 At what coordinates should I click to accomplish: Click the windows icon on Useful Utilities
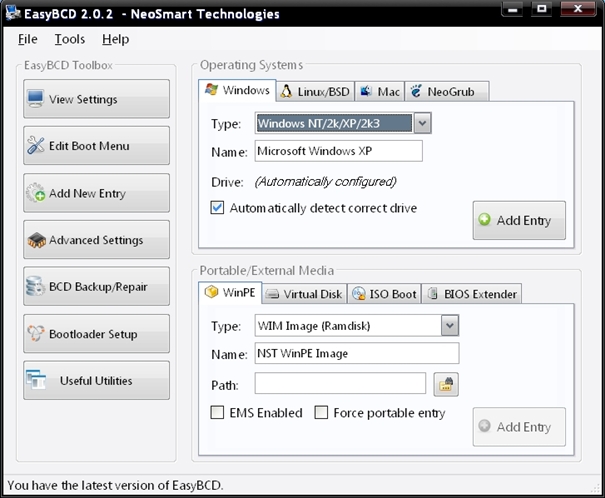pos(36,380)
